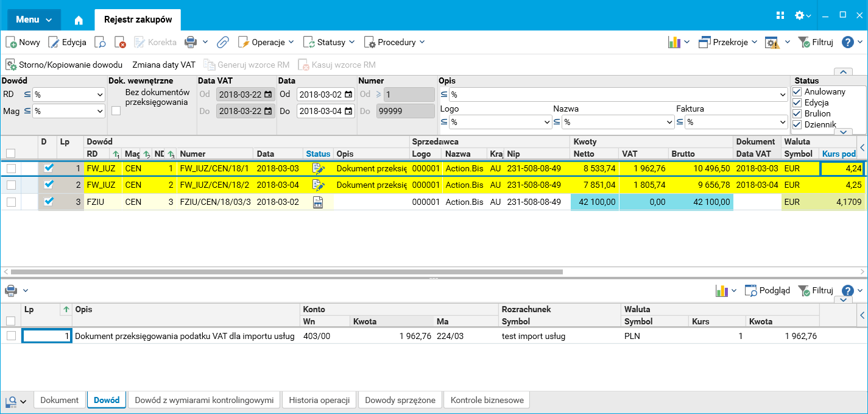The height and width of the screenshot is (414, 868).
Task: Open calendar for Data Od 2018-03-02
Action: coord(348,95)
